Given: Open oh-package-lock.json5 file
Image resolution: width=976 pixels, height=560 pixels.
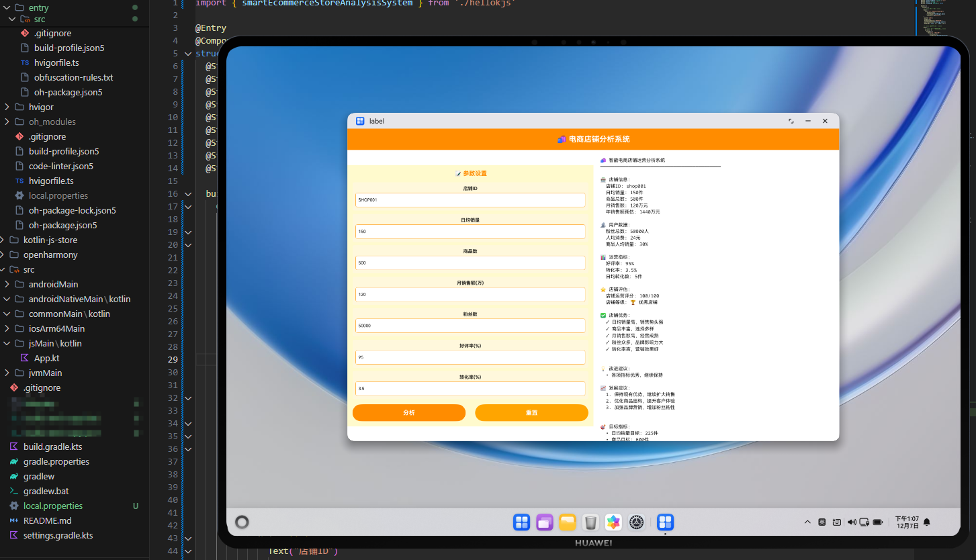Looking at the screenshot, I should click(72, 210).
